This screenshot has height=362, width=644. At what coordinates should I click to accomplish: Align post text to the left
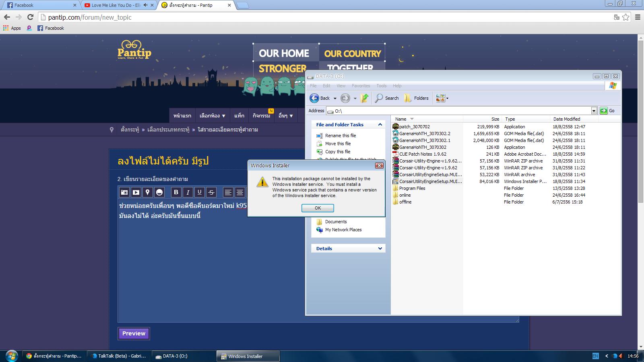(228, 192)
